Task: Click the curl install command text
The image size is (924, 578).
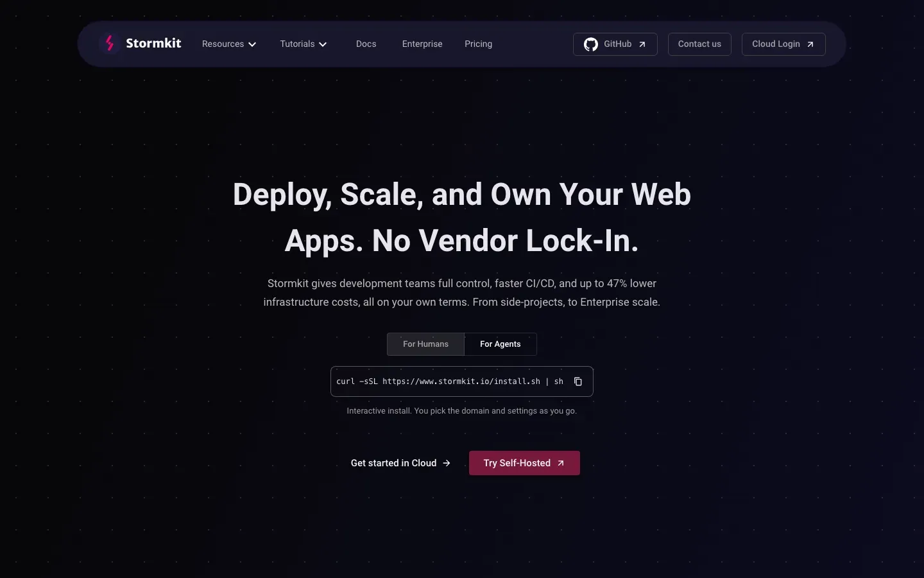Action: pos(450,381)
